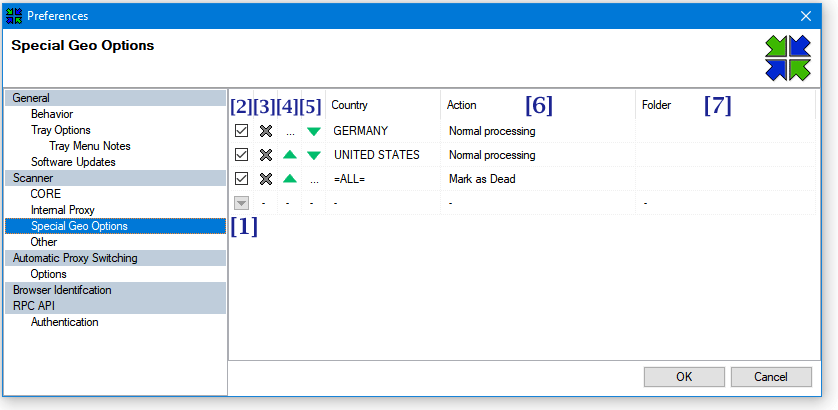Click the Preferences title bar app icon

point(14,16)
